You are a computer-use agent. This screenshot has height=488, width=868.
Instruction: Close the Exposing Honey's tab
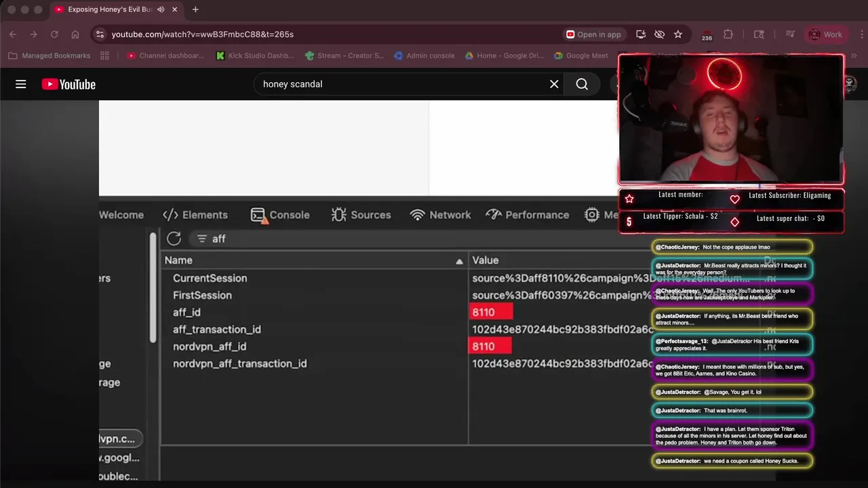[174, 9]
